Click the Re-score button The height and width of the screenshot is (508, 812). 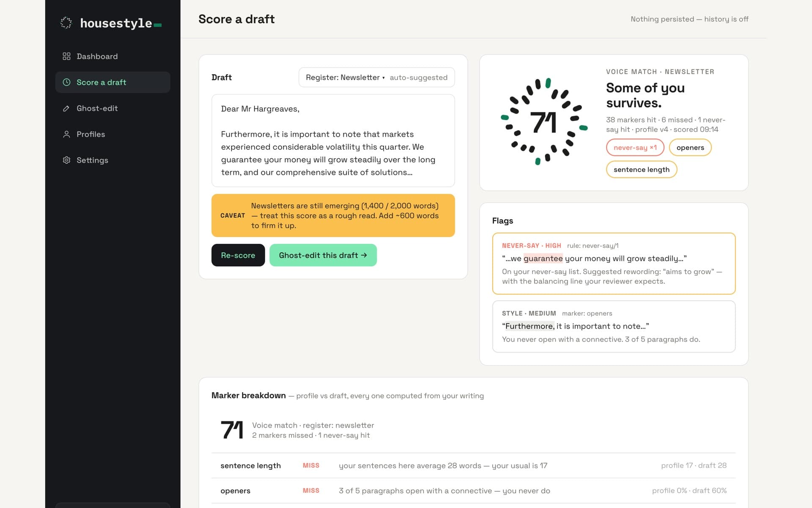tap(238, 255)
